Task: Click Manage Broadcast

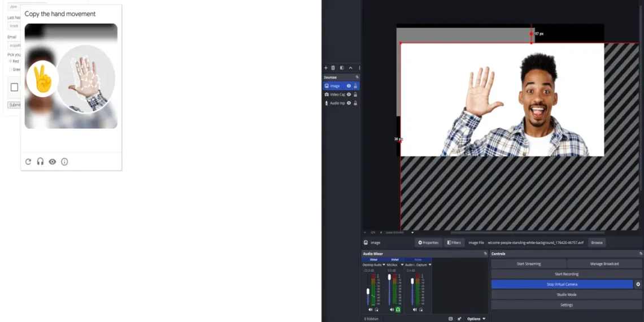Action: [x=604, y=264]
